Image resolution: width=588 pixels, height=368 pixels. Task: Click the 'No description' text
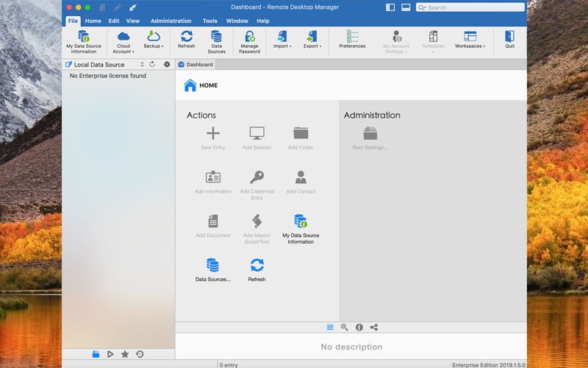click(x=352, y=347)
